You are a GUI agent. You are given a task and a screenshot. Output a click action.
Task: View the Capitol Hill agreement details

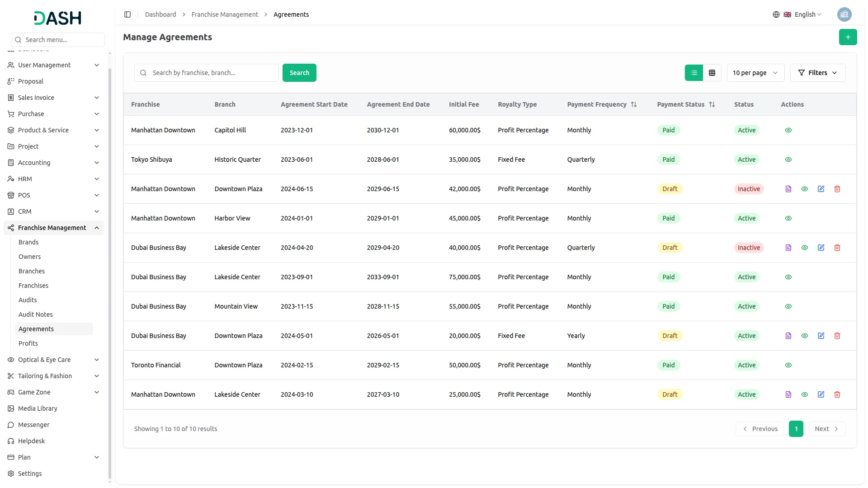[x=788, y=130]
